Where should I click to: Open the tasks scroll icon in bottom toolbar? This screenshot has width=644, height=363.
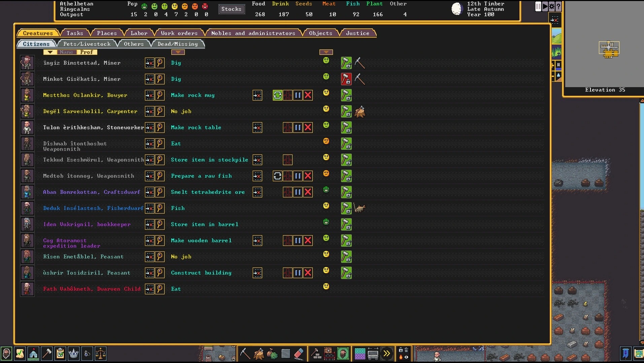tap(20, 354)
